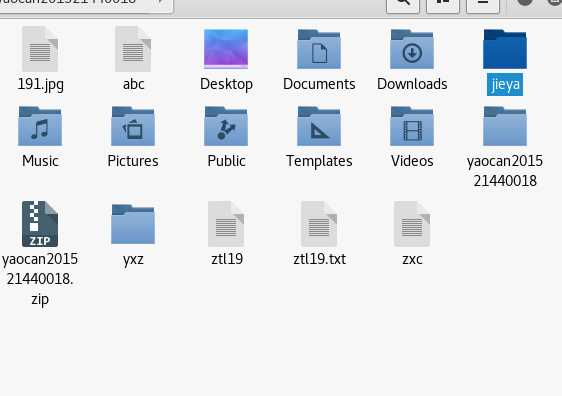Viewport: 562px width, 396px height.
Task: Click the ztl19 document icon
Action: click(226, 224)
